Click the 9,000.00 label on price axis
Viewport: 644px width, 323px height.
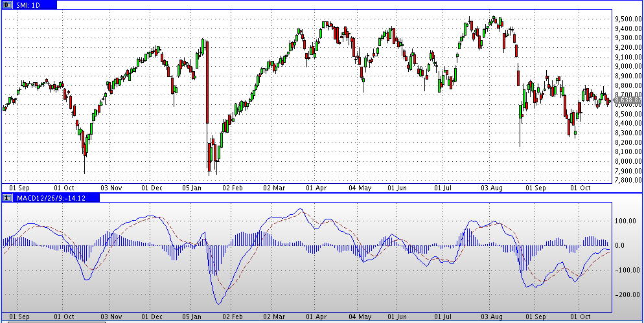(627, 66)
